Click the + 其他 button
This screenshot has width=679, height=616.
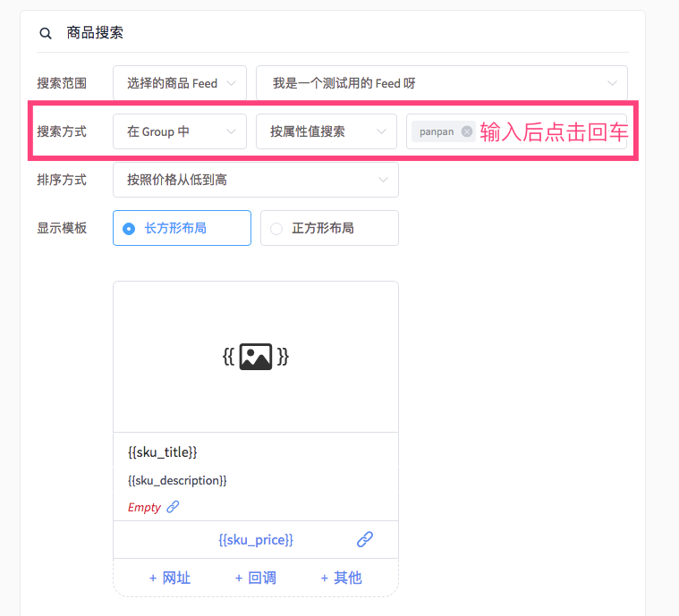click(341, 578)
